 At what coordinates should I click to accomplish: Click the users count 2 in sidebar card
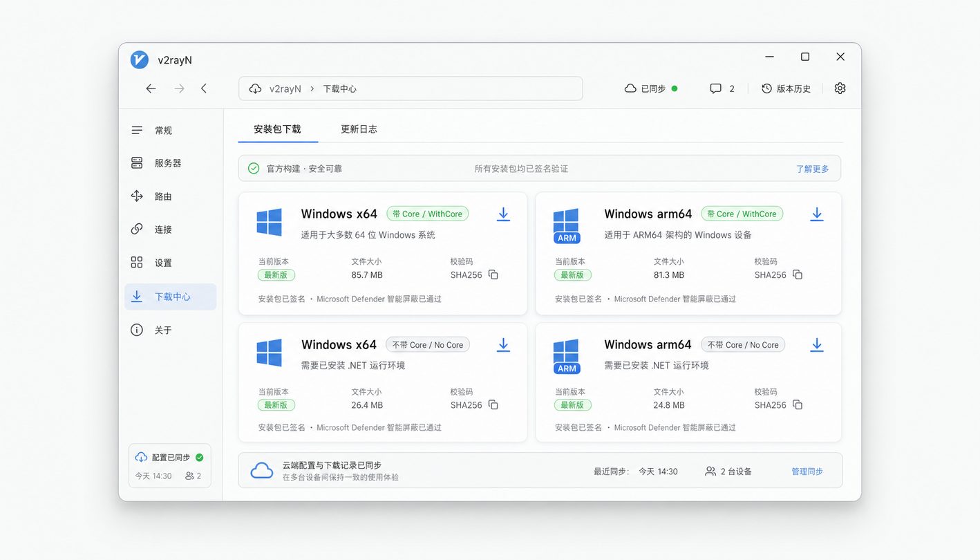193,476
